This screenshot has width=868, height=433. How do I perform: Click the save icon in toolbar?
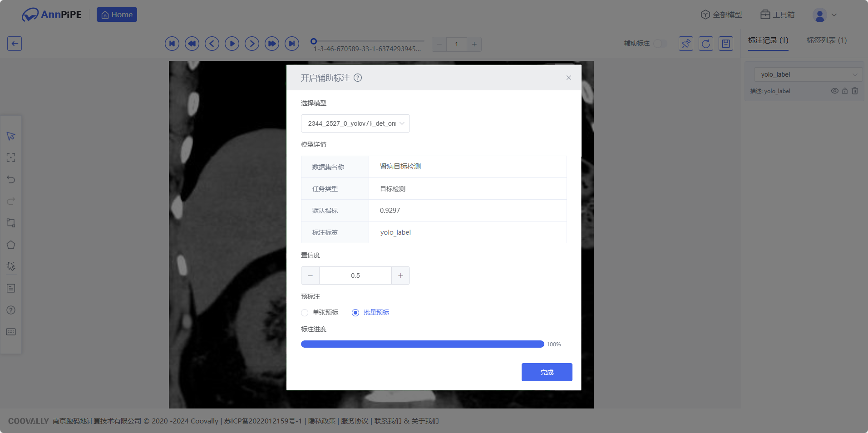coord(726,44)
